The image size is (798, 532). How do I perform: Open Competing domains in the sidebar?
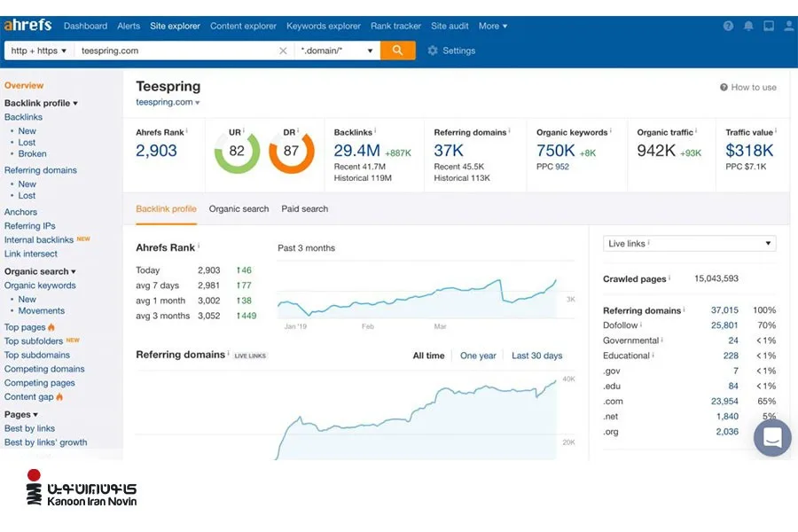coord(44,369)
